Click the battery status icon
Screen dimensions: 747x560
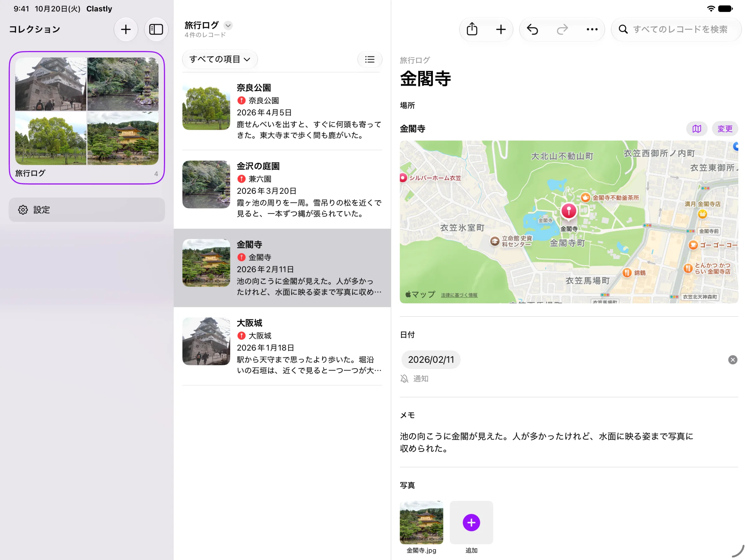click(x=725, y=9)
